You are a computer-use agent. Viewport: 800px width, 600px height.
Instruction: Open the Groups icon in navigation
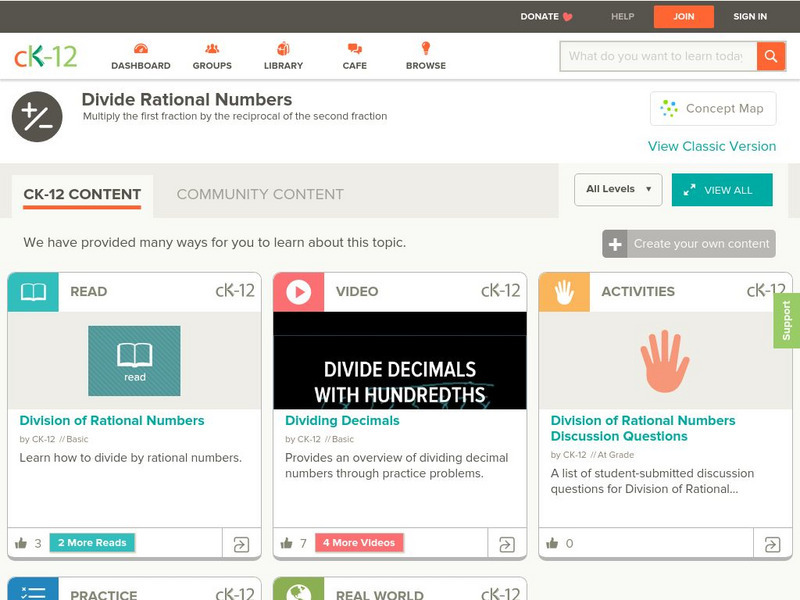tap(212, 49)
